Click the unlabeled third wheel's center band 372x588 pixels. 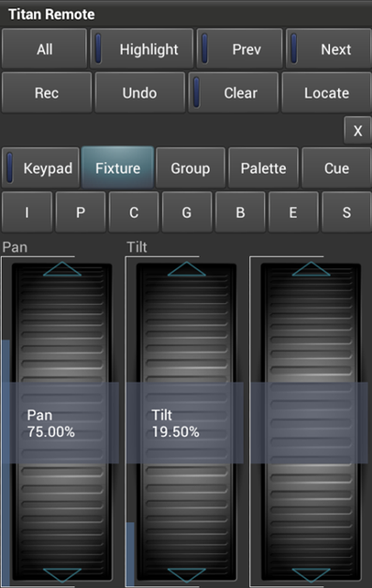pos(309,423)
